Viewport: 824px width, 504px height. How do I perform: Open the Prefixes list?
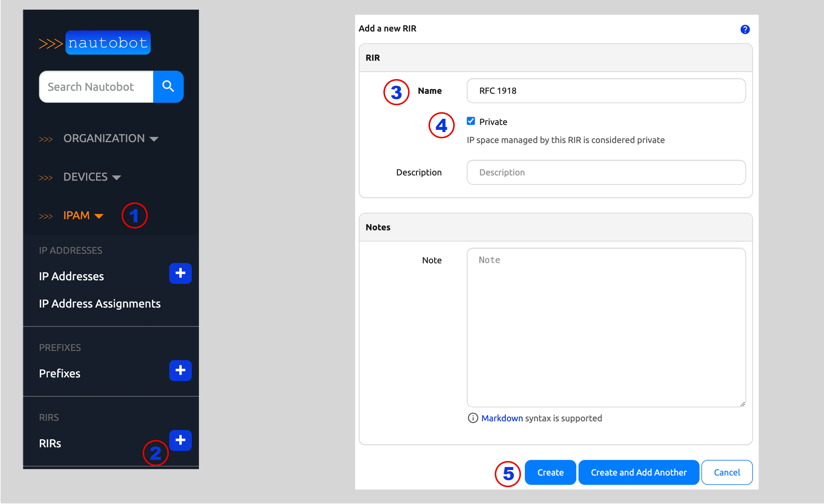click(x=60, y=373)
